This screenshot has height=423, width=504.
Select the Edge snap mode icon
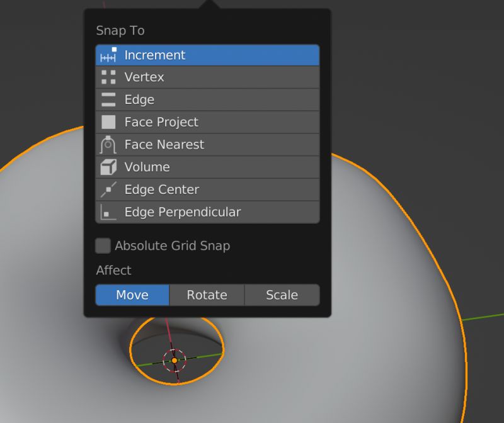click(107, 99)
